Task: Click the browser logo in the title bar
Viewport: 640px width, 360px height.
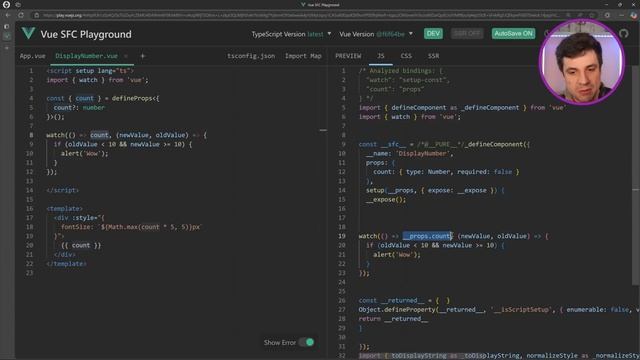Action: (x=6, y=5)
